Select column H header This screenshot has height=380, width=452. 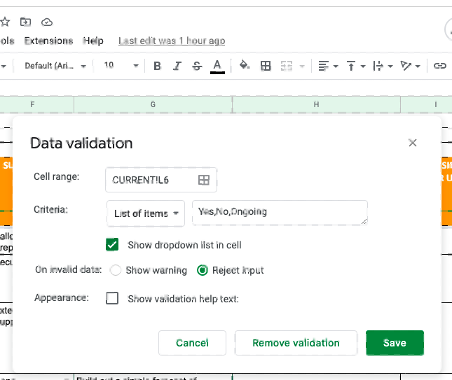tap(316, 104)
